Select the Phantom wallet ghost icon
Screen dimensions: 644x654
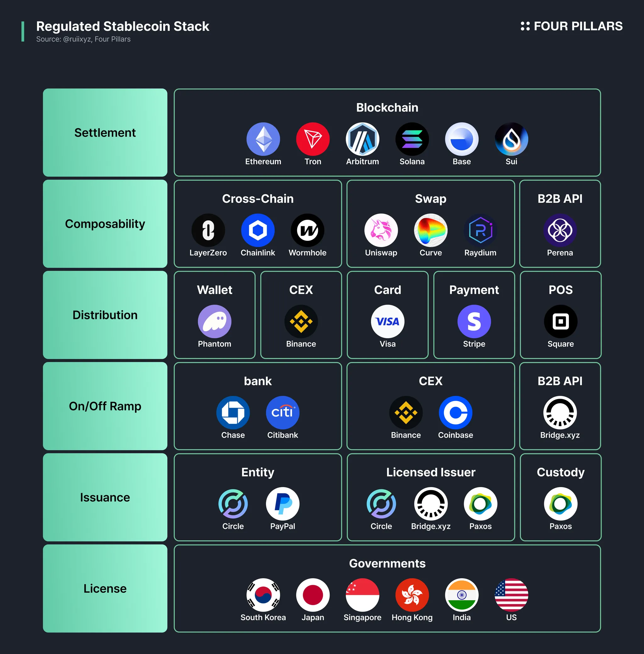pyautogui.click(x=214, y=322)
